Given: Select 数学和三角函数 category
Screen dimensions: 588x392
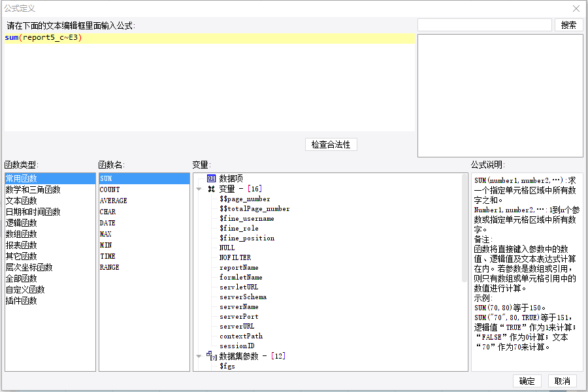Looking at the screenshot, I should click(x=50, y=190).
